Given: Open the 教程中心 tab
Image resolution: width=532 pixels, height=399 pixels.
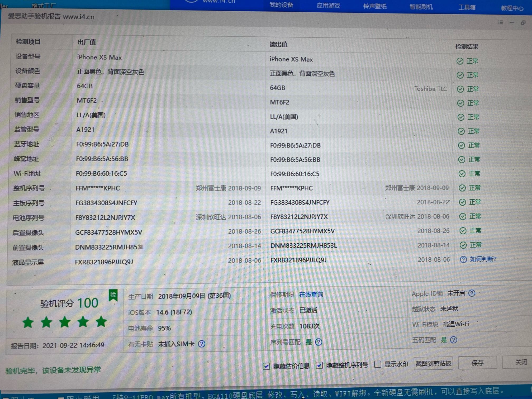Looking at the screenshot, I should (x=512, y=8).
